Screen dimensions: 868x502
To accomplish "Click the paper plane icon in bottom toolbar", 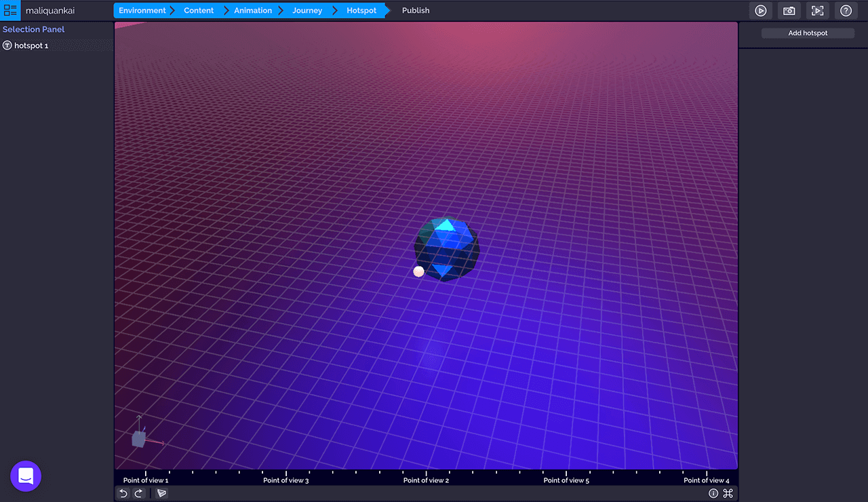I will click(161, 493).
